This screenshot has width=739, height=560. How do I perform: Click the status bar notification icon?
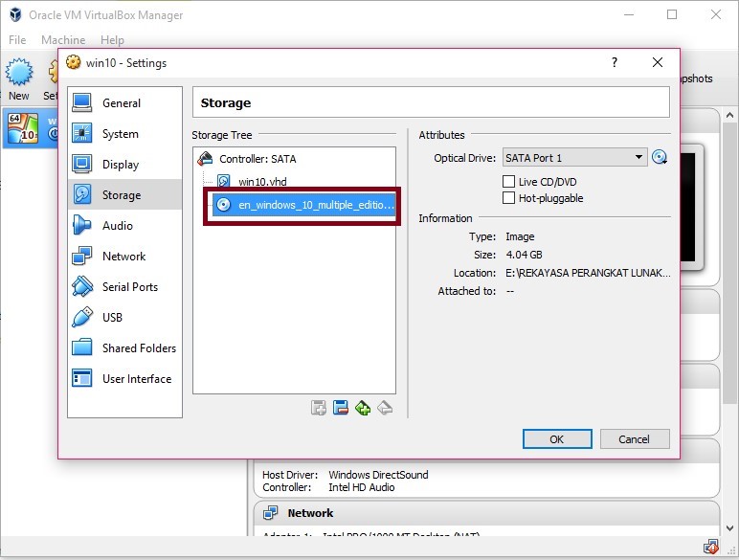click(x=710, y=548)
